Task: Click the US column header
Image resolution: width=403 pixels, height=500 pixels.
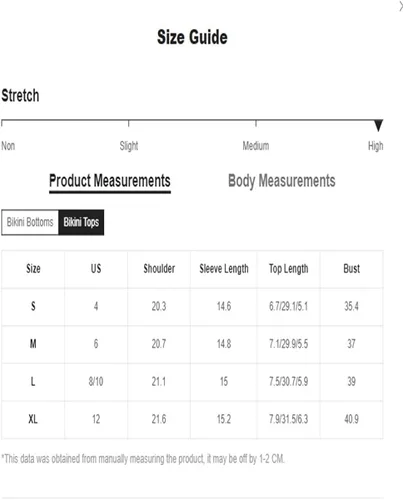Action: tap(96, 269)
